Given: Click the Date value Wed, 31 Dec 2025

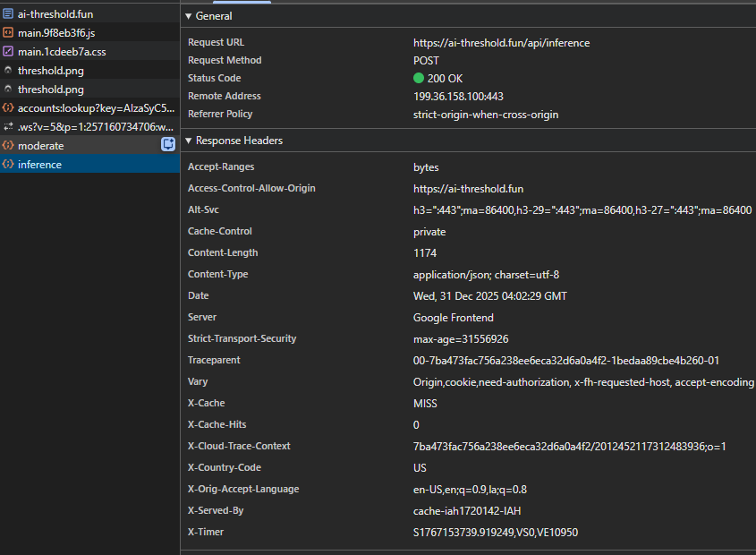Looking at the screenshot, I should click(490, 295).
